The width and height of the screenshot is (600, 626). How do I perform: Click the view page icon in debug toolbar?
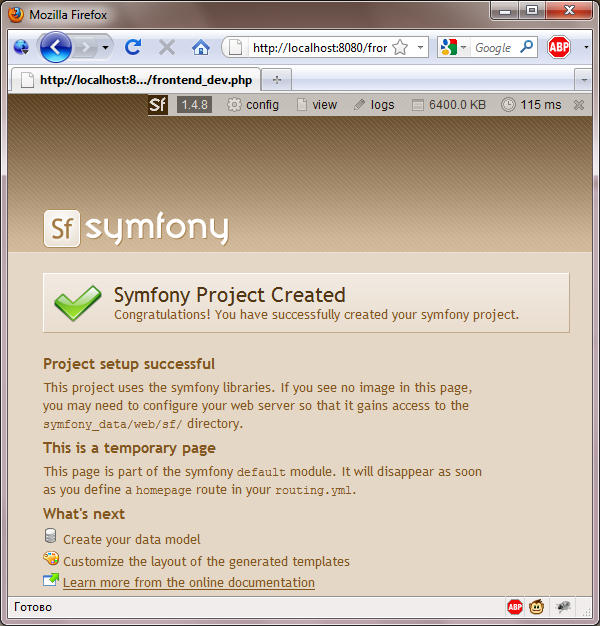tap(302, 105)
